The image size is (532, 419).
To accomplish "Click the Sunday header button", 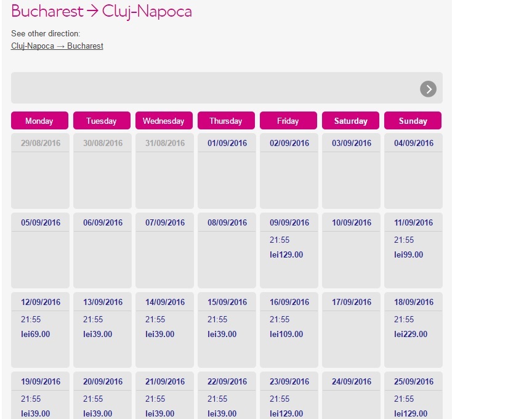I will pyautogui.click(x=413, y=121).
